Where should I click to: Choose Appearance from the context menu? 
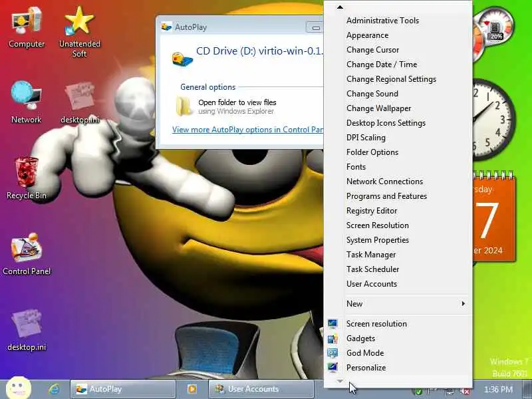point(368,35)
